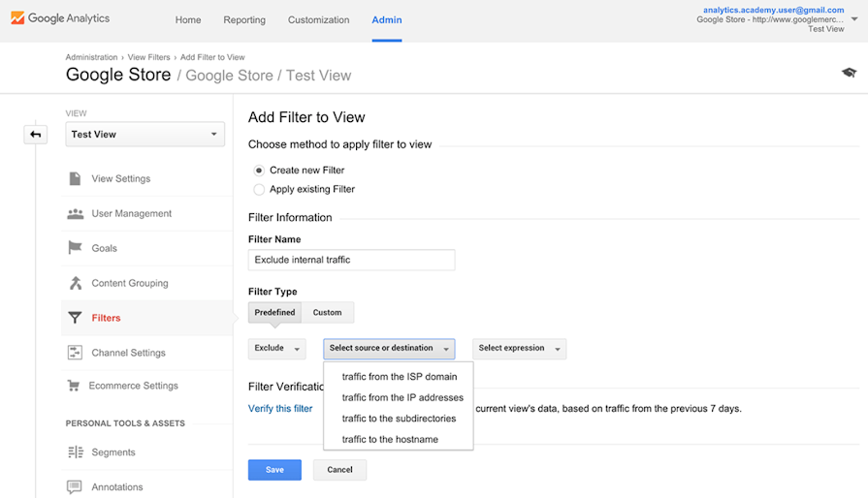Image resolution: width=868 pixels, height=498 pixels.
Task: Switch filter type to Custom
Action: [327, 312]
